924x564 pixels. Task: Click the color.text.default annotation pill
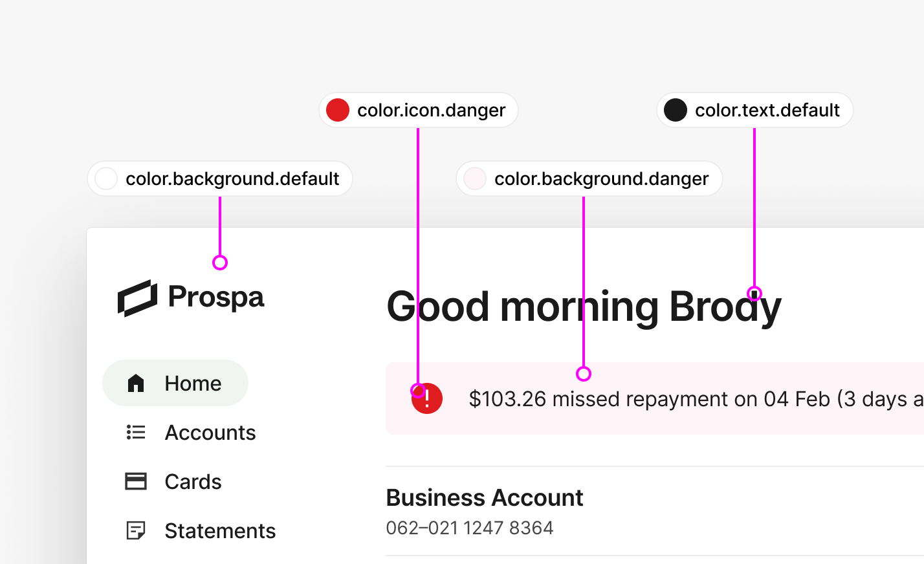tap(754, 110)
